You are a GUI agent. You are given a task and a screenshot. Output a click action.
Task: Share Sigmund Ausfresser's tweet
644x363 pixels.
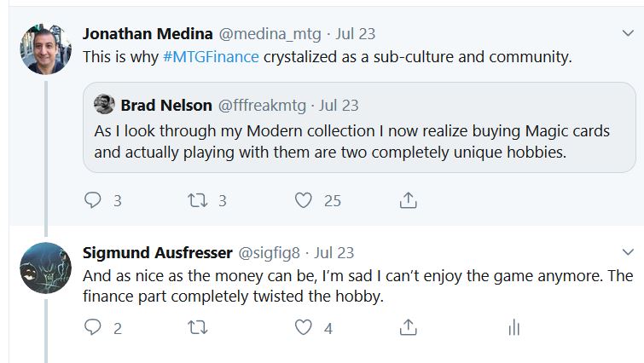tap(409, 327)
